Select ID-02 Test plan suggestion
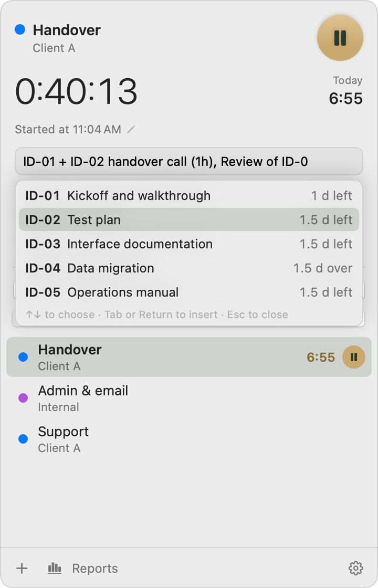Image resolution: width=378 pixels, height=588 pixels. (x=189, y=220)
